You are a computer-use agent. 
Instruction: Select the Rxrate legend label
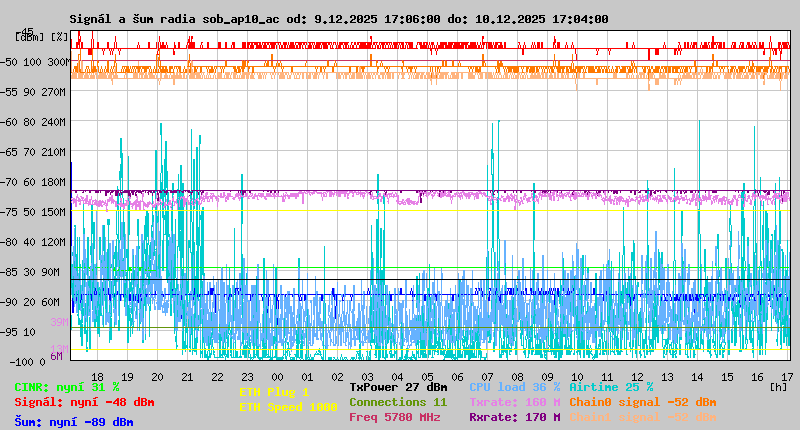coord(514,417)
